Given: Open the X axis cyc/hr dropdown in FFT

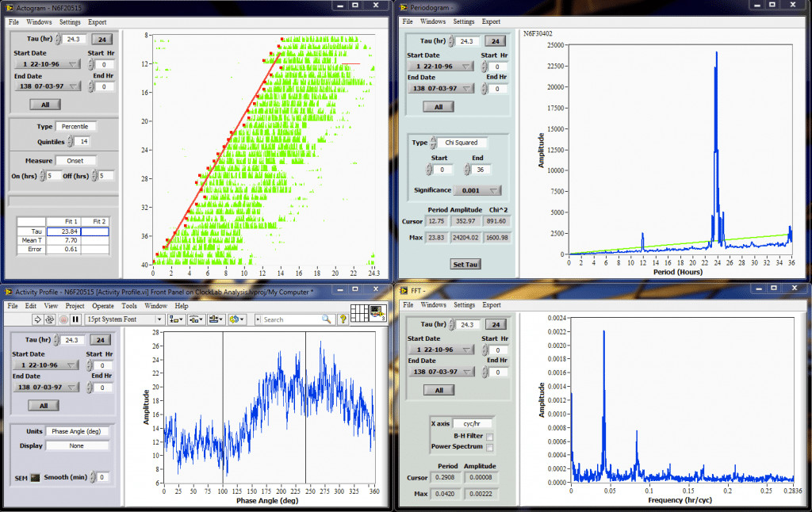Looking at the screenshot, I should [x=471, y=424].
